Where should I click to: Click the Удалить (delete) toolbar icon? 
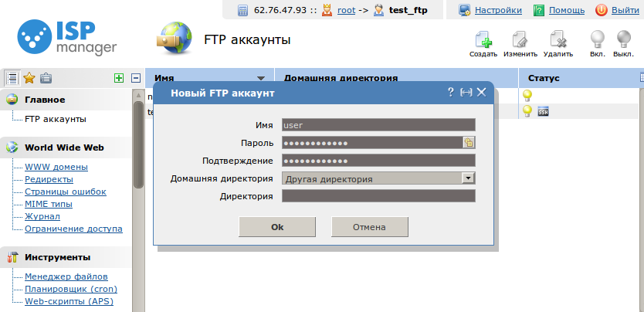(558, 40)
